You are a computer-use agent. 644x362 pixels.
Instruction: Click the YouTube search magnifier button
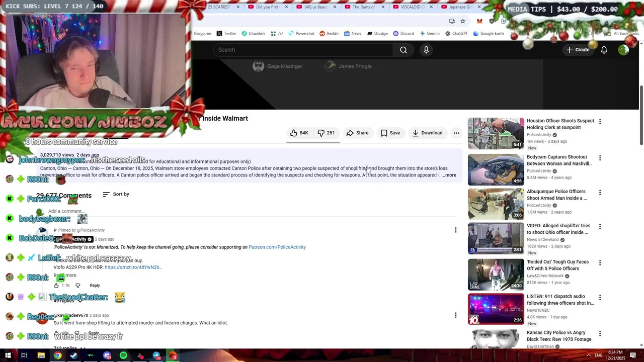point(404,50)
